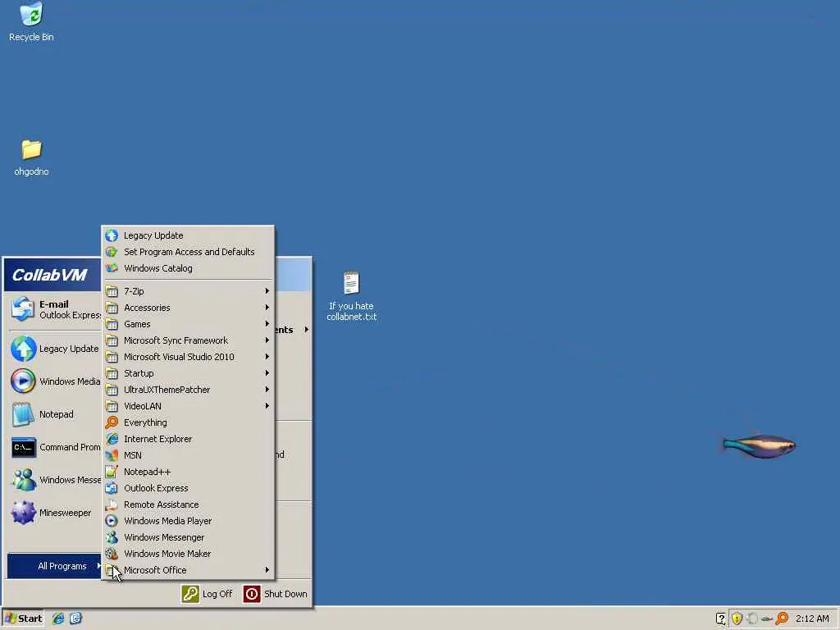
Task: Expand the Startup submenu arrow
Action: (x=267, y=373)
